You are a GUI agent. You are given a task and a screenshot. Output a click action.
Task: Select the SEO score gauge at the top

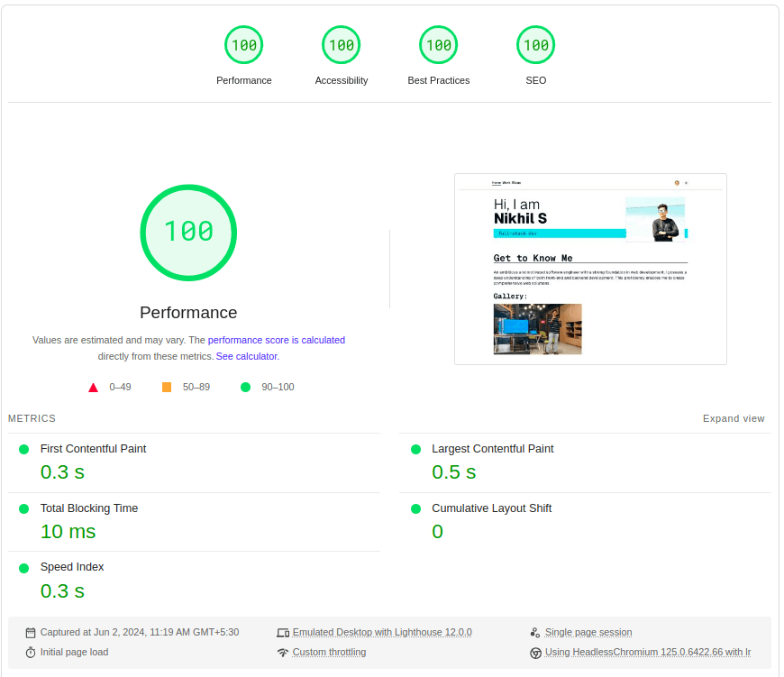click(535, 44)
